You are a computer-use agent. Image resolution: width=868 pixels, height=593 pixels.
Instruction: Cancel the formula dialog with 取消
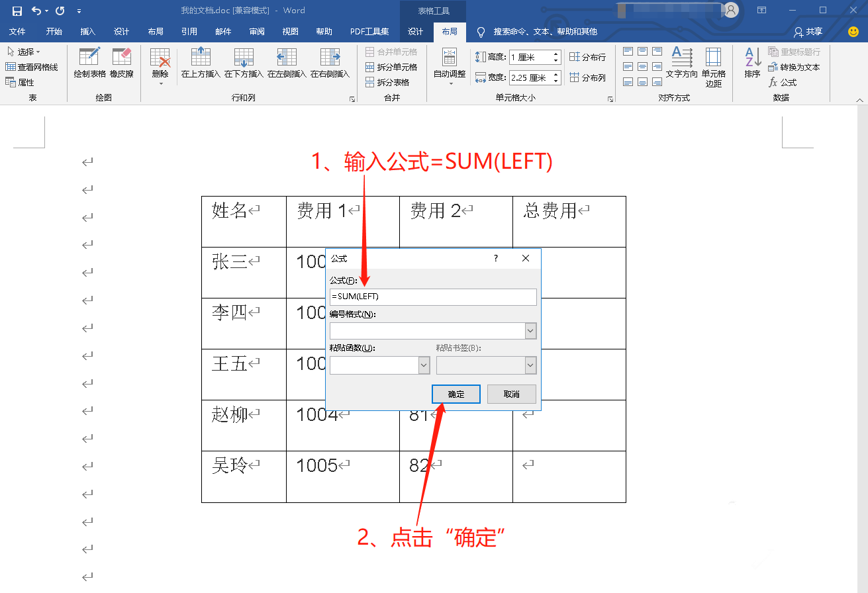click(511, 394)
